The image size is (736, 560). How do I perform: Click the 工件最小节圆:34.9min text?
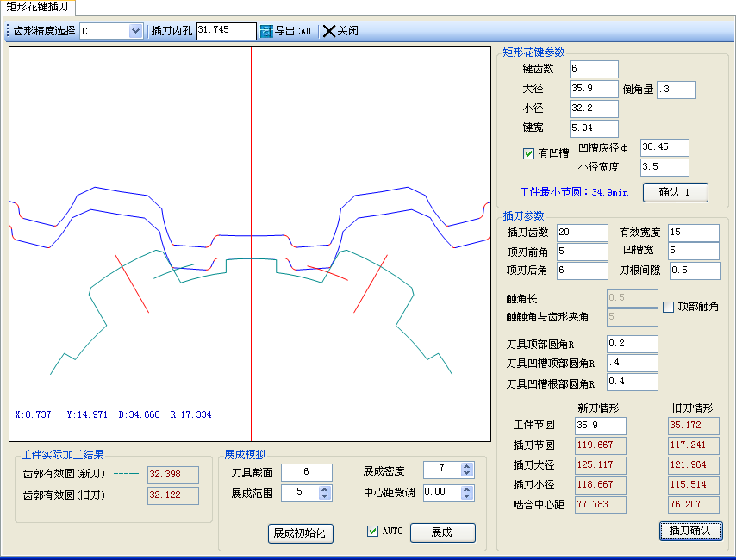click(574, 192)
